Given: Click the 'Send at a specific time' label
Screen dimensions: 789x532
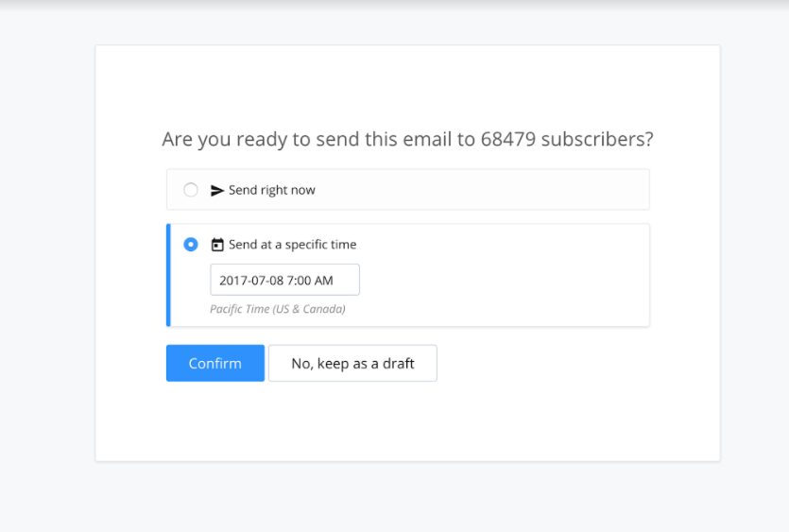Looking at the screenshot, I should [292, 244].
